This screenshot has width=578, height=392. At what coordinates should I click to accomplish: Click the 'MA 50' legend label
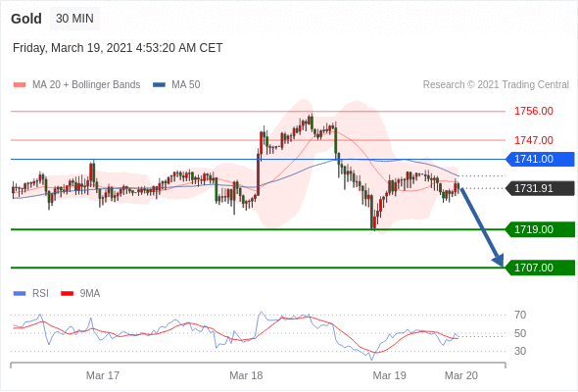[186, 85]
